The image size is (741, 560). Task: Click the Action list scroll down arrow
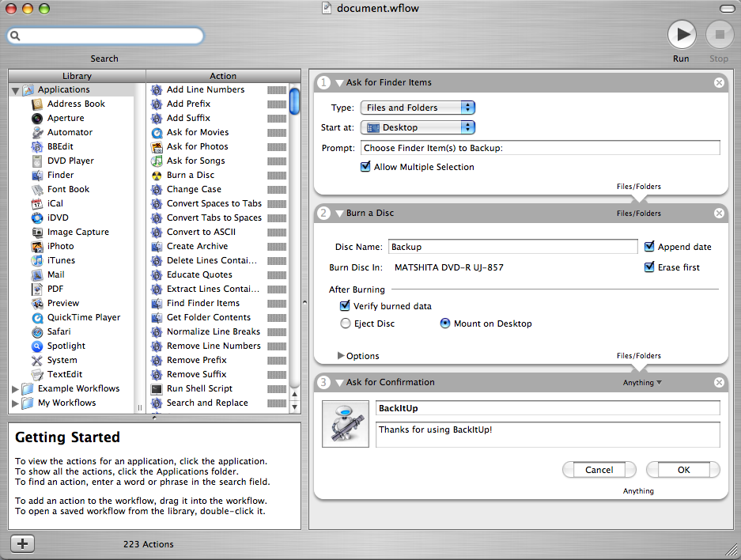[295, 407]
